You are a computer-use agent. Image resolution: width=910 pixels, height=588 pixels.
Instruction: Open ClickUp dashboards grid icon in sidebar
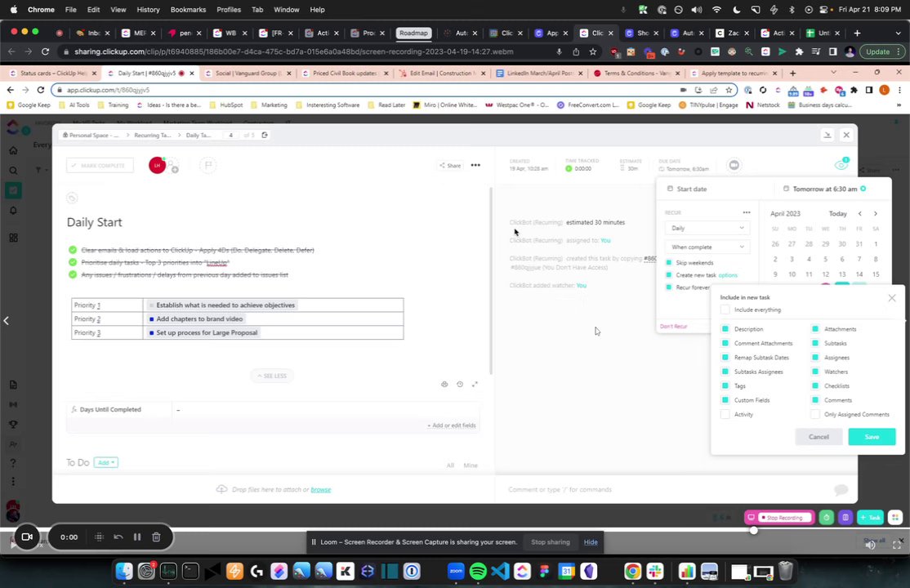pyautogui.click(x=13, y=238)
